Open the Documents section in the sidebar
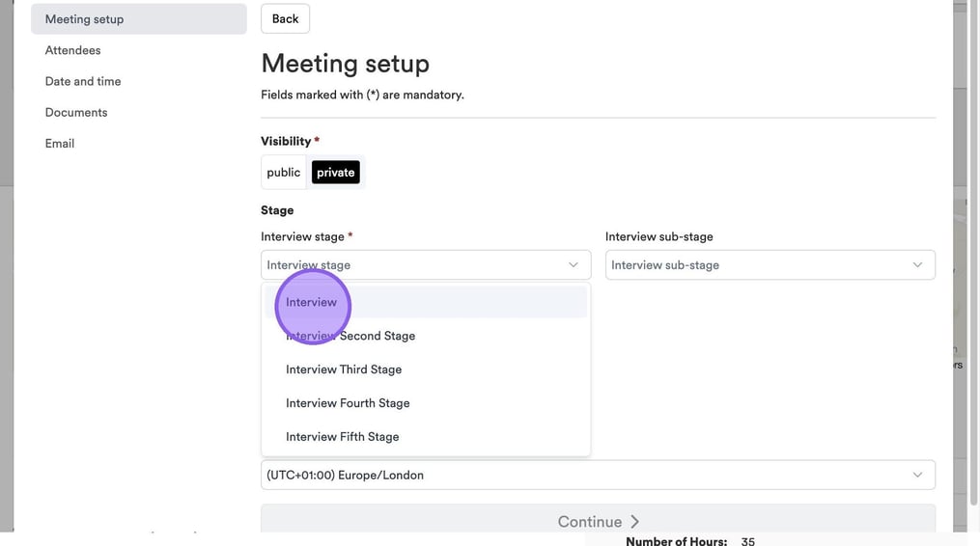 (x=76, y=112)
